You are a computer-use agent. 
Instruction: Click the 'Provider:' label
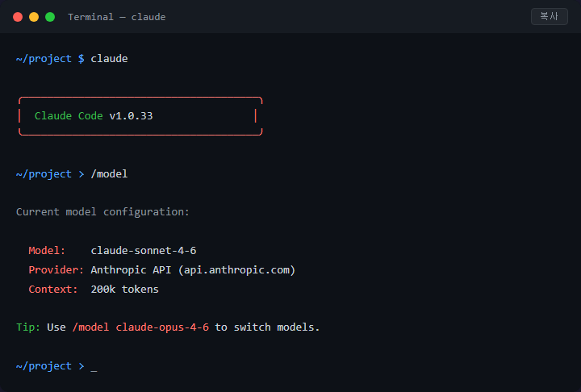click(x=56, y=269)
